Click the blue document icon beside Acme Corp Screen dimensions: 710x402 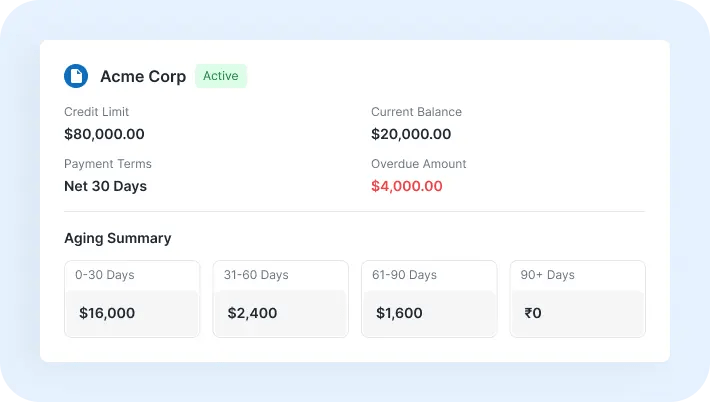pos(76,76)
